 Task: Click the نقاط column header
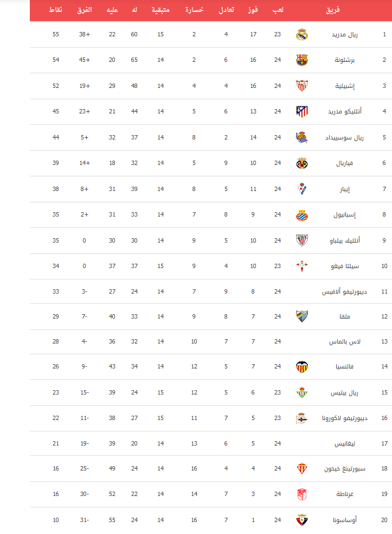coord(55,10)
